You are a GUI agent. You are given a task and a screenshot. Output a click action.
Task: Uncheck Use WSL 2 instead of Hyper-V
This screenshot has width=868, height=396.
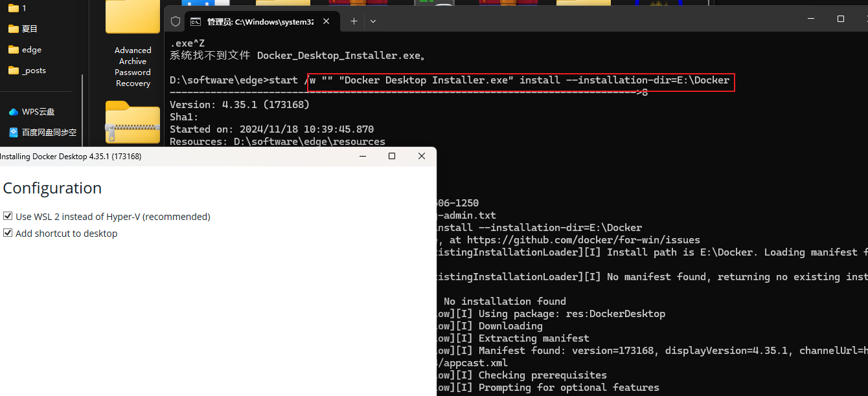coord(8,216)
